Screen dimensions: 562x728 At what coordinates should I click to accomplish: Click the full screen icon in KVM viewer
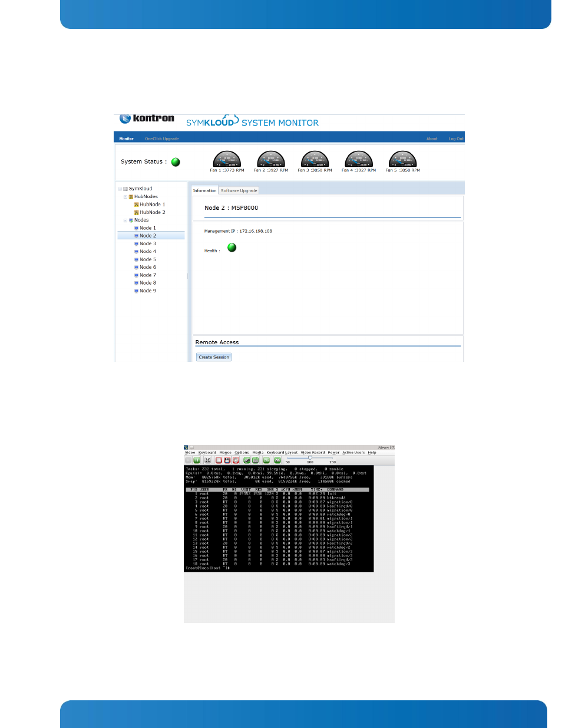tap(207, 460)
